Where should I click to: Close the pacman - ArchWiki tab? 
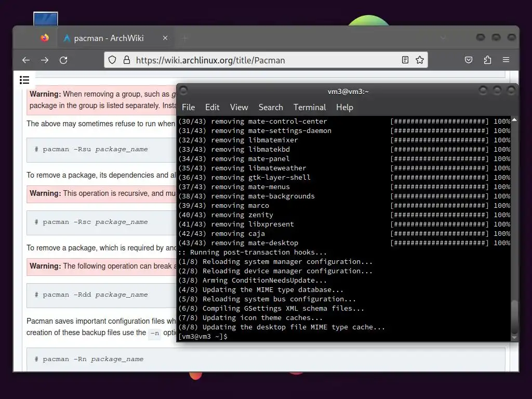[x=165, y=38]
